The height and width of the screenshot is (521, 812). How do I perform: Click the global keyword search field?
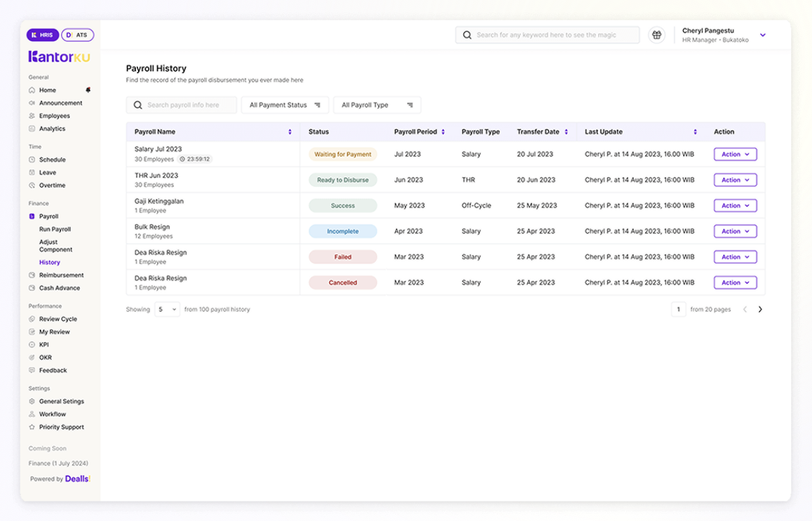[548, 35]
